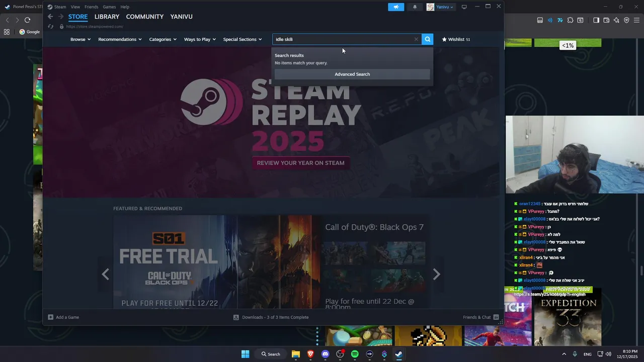Click the Advanced Search button
644x362 pixels.
(x=352, y=74)
